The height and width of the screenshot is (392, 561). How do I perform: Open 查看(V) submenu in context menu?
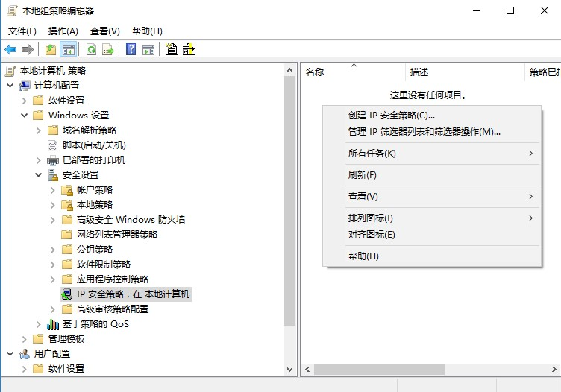432,197
